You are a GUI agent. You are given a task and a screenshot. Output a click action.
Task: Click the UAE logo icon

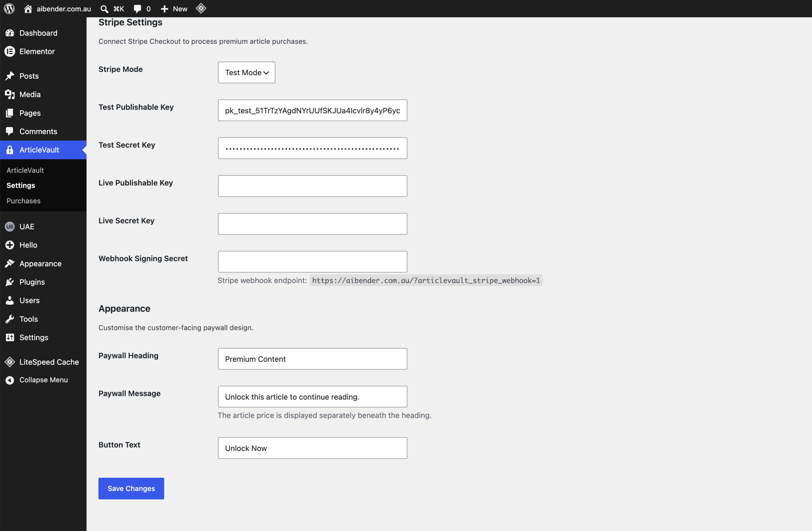tap(10, 226)
